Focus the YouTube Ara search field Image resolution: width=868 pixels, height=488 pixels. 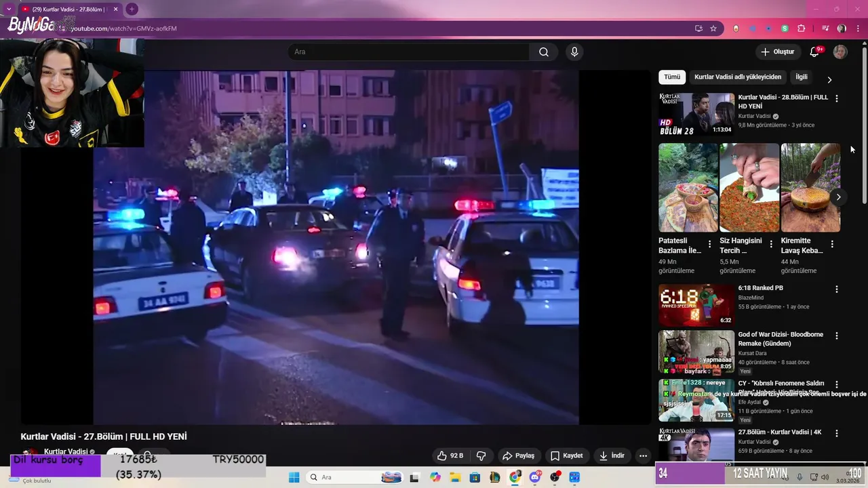(x=409, y=52)
